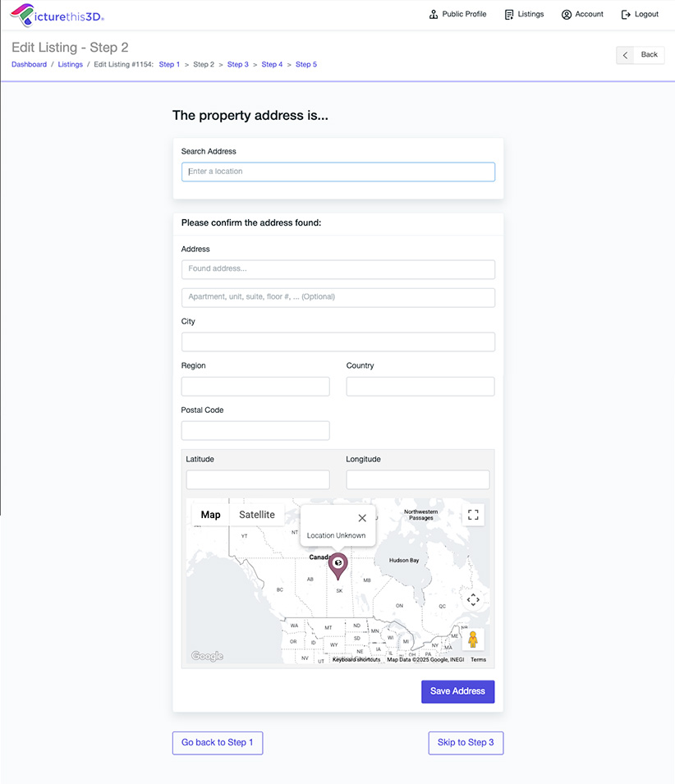
Task: Open the Dashboard breadcrumb link
Action: [30, 65]
